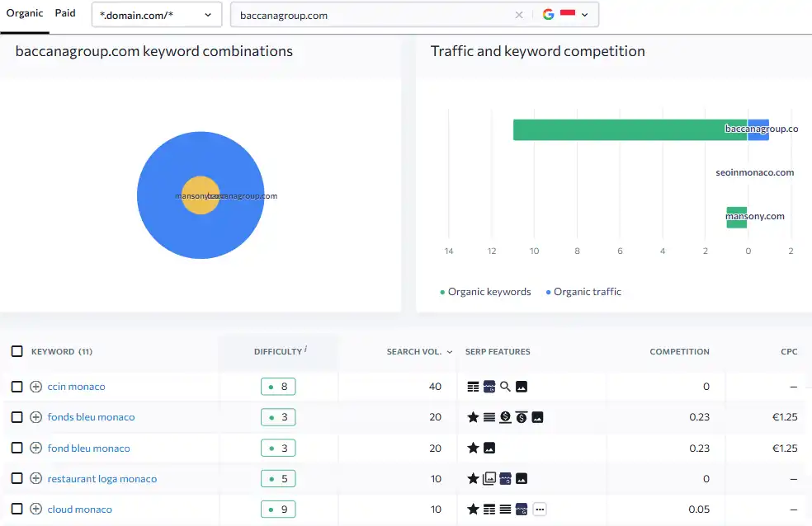Click star reviews icon in fonds bleu monaco row
812x526 pixels.
(473, 417)
